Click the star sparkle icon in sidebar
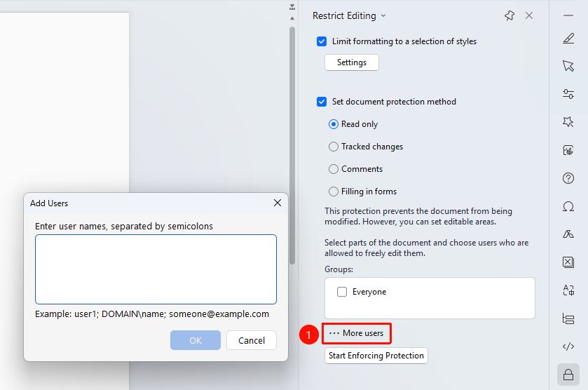Viewport: 588px width, 390px height. (x=568, y=122)
